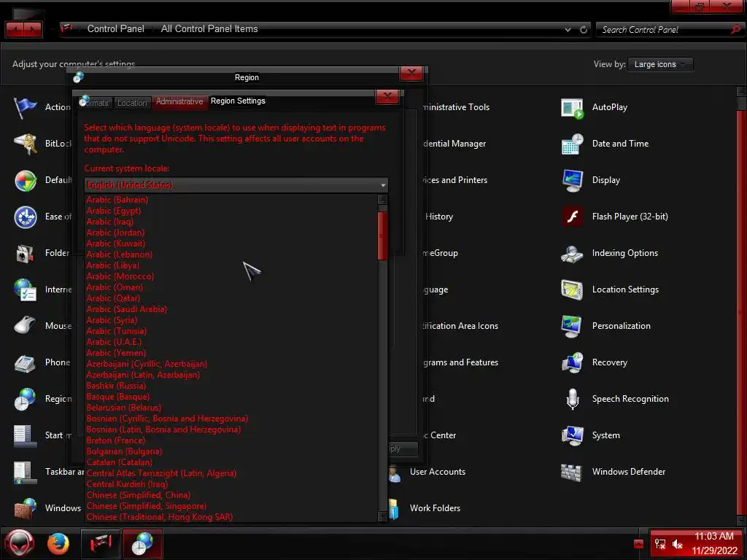Click into Search Control Panel field
The height and width of the screenshot is (560, 747).
click(x=665, y=29)
